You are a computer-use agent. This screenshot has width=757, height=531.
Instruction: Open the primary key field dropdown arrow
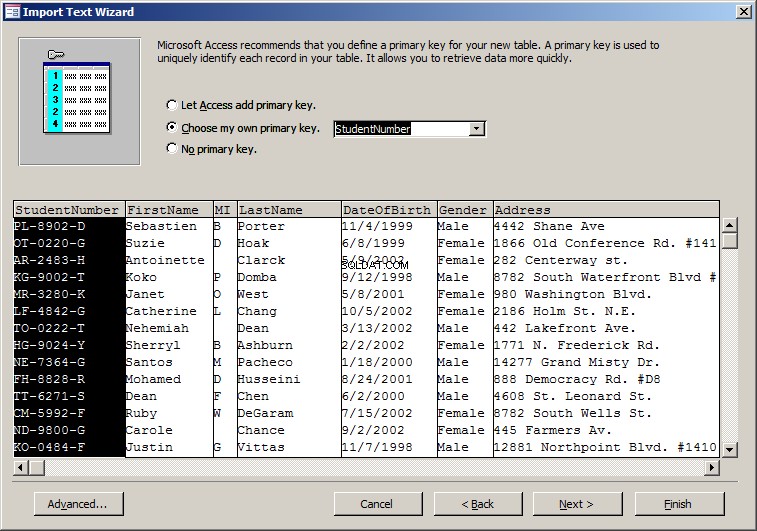(477, 129)
